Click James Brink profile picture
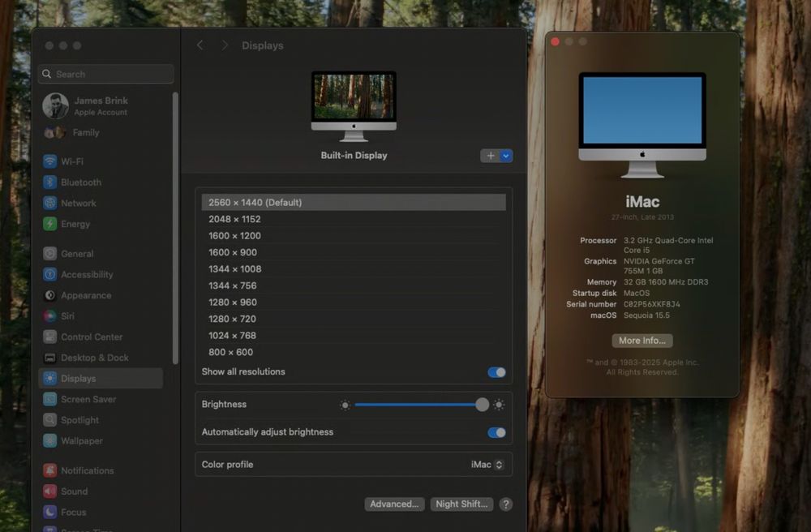The width and height of the screenshot is (811, 532). coord(55,106)
